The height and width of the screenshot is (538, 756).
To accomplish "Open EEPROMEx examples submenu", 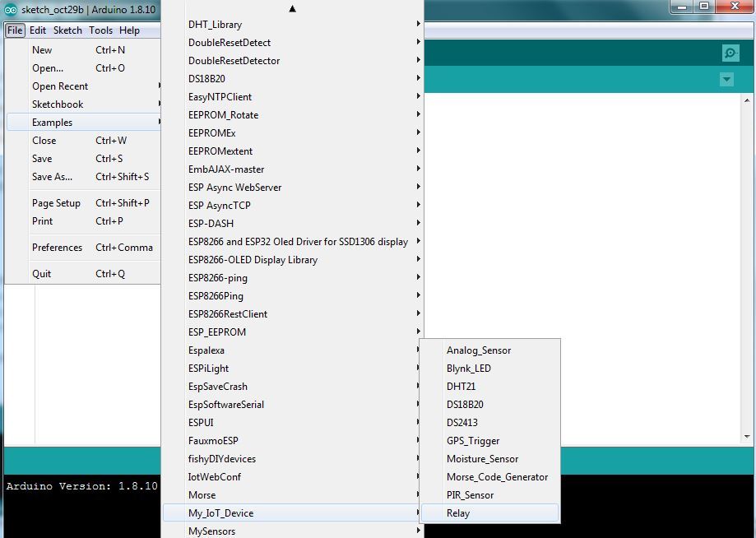I will [x=293, y=133].
